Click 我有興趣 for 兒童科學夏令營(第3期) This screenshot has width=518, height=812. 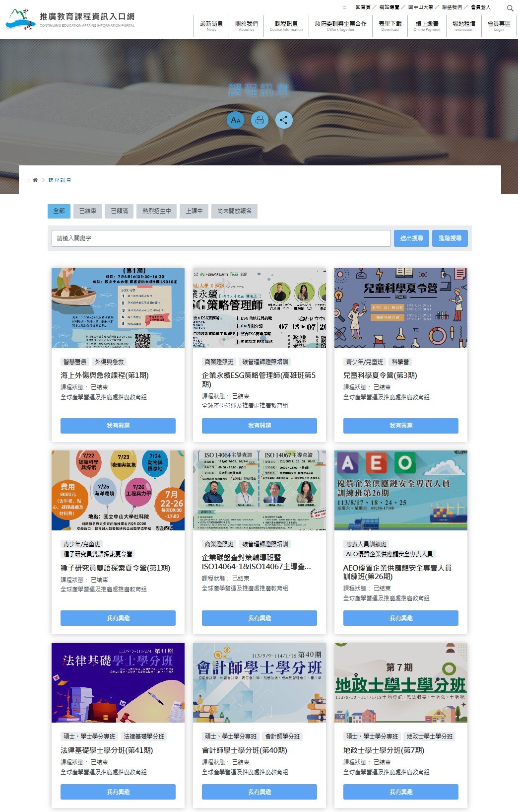point(400,426)
